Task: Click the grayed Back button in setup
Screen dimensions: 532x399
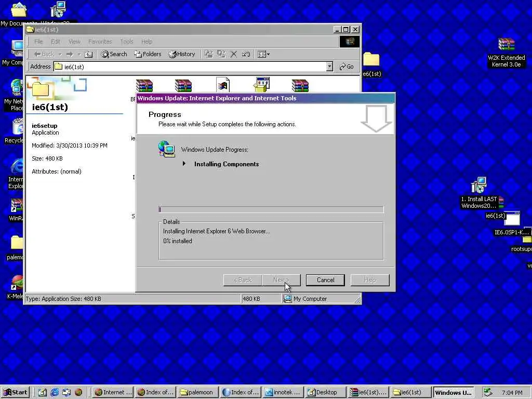Action: 243,280
